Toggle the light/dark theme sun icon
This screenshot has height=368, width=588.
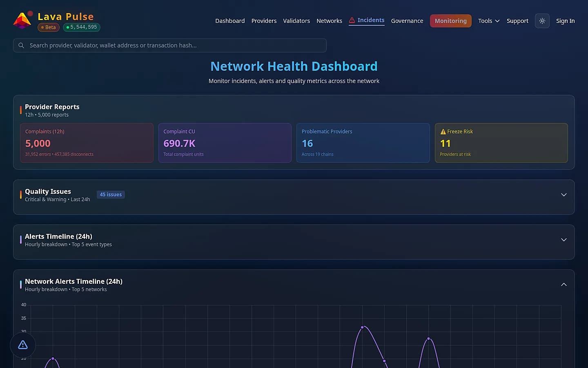[542, 21]
